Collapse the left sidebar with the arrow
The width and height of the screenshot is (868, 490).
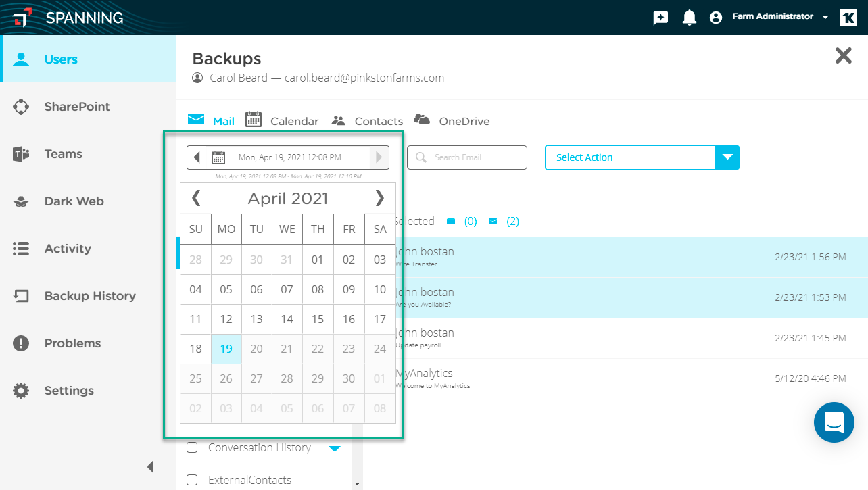tap(150, 467)
